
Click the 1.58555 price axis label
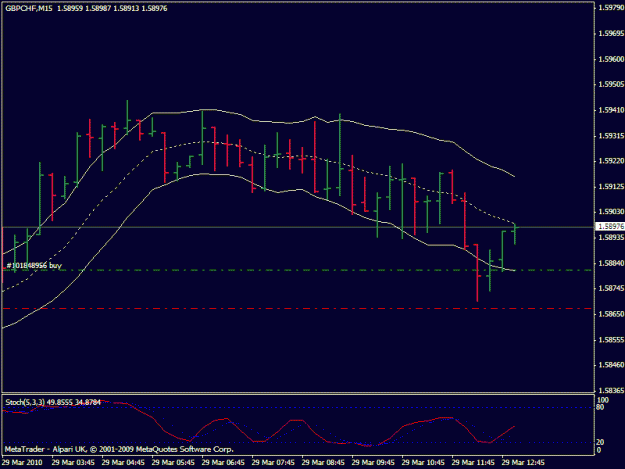tap(611, 340)
